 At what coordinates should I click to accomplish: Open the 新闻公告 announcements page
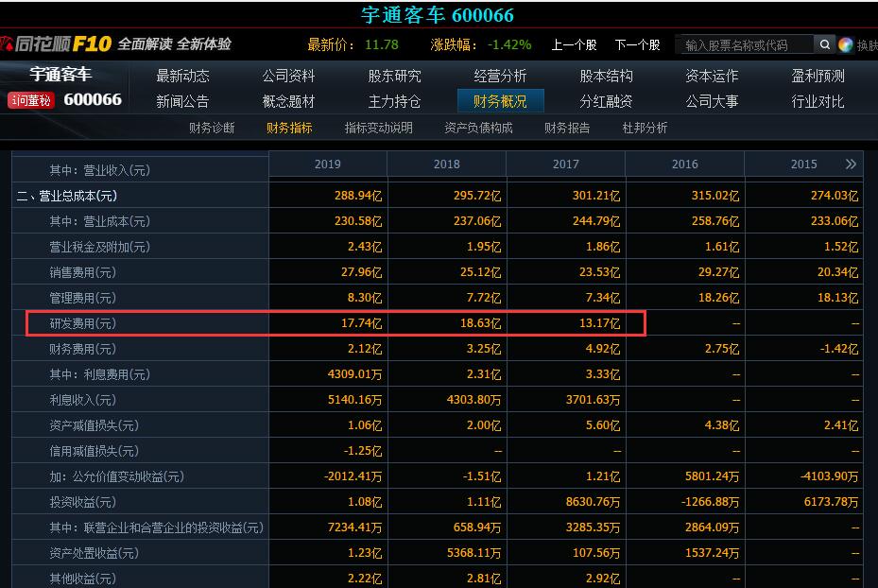coord(181,100)
